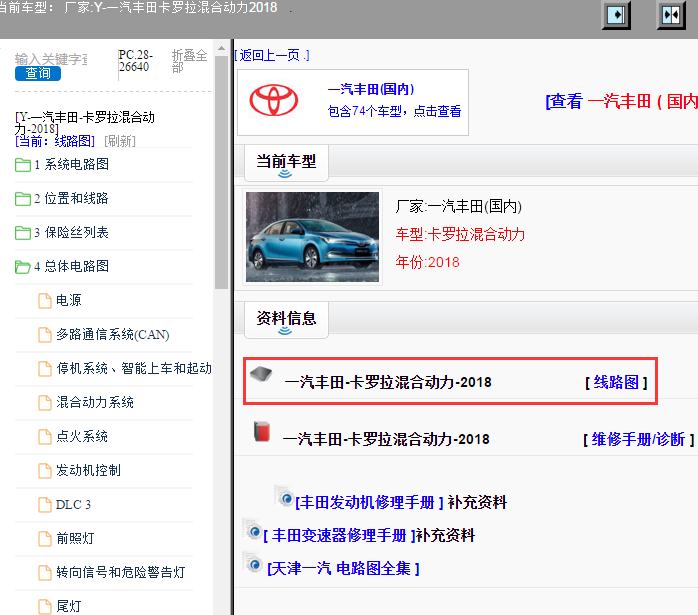The height and width of the screenshot is (615, 698).
Task: Click the 返回上一页 link
Action: point(272,55)
